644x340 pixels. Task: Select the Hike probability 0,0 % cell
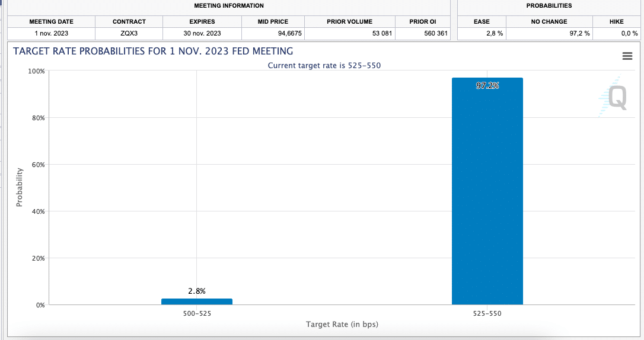(629, 33)
